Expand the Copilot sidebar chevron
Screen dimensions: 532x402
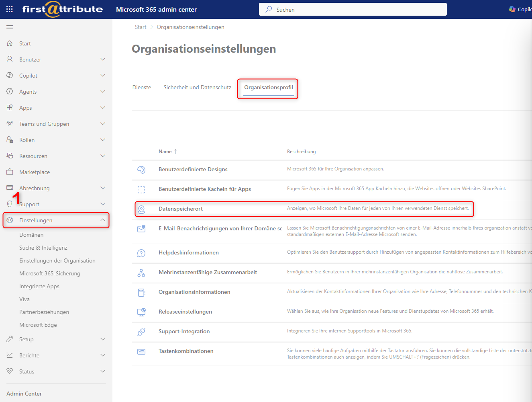point(103,75)
